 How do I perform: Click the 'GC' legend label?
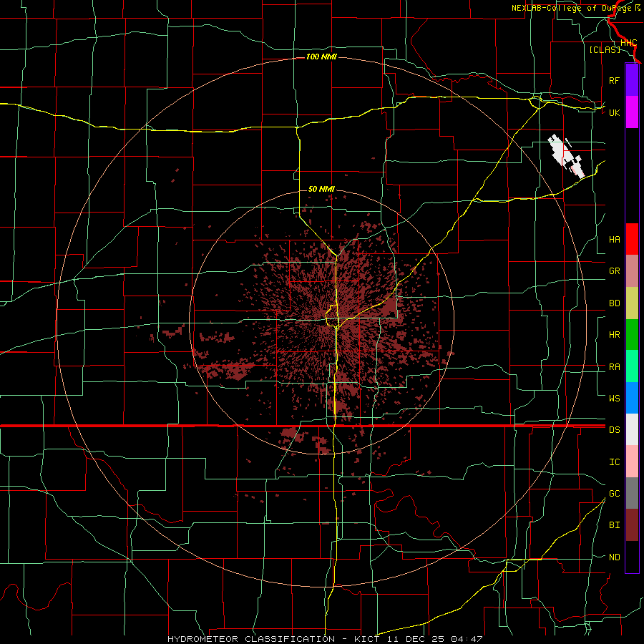(614, 494)
